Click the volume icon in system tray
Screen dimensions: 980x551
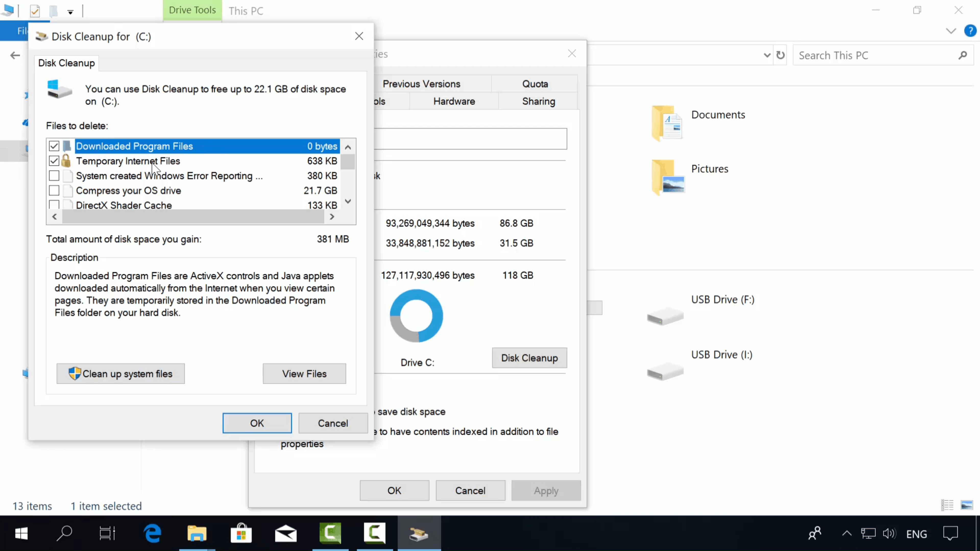coord(889,533)
